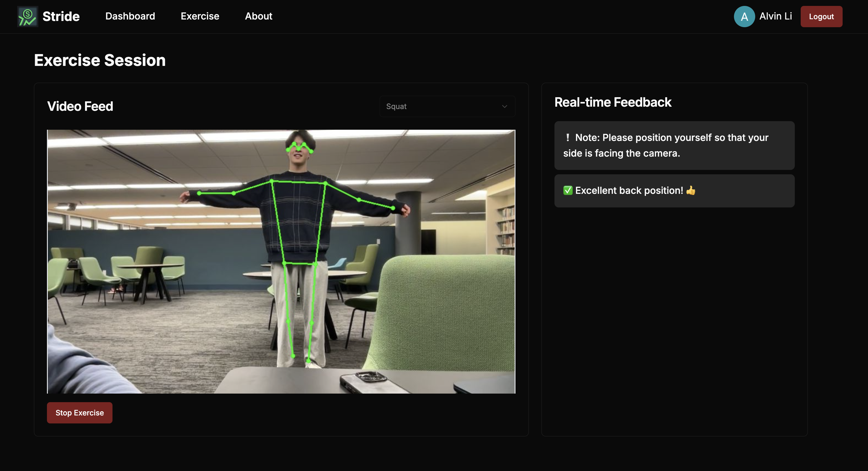This screenshot has height=471, width=868.
Task: Click the thumbs-up emoji in feedback
Action: [x=691, y=191]
